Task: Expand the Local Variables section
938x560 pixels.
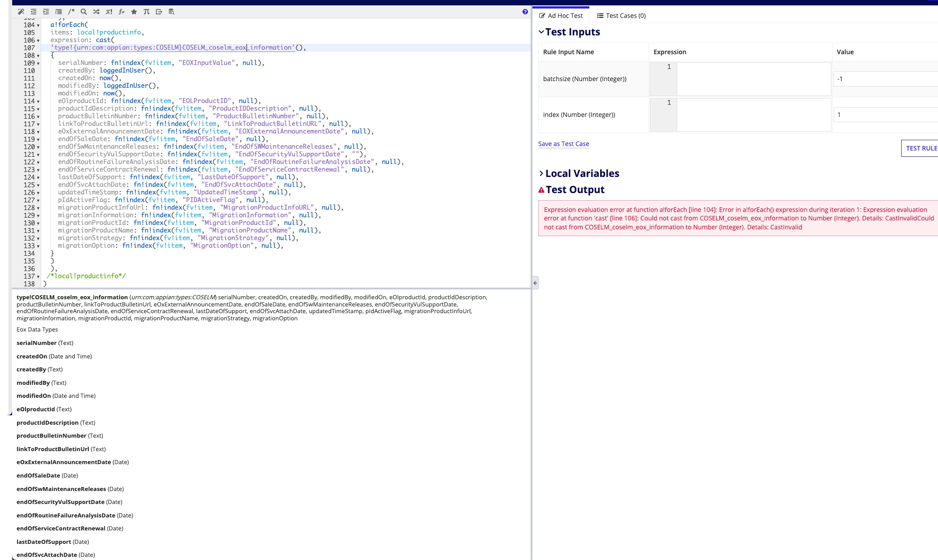Action: click(541, 173)
